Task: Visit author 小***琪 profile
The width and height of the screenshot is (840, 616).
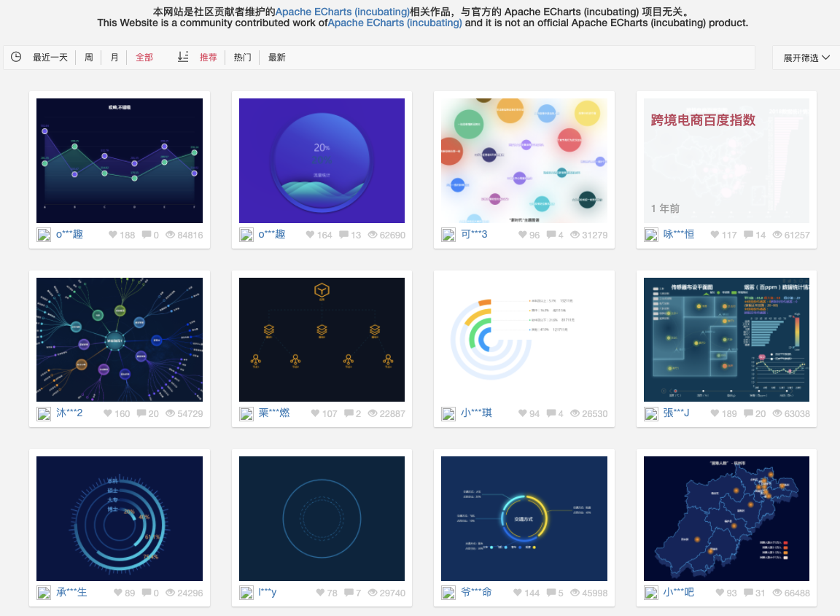Action: click(476, 413)
